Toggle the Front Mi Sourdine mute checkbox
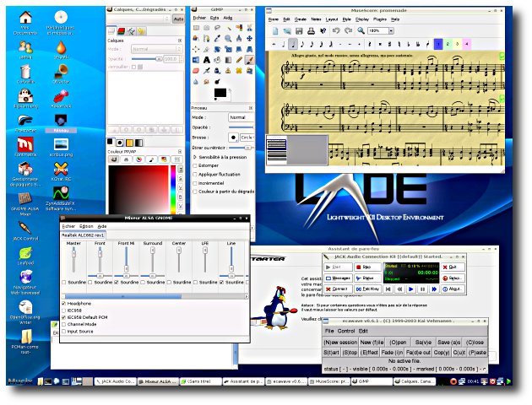532x405 pixels. (x=117, y=283)
